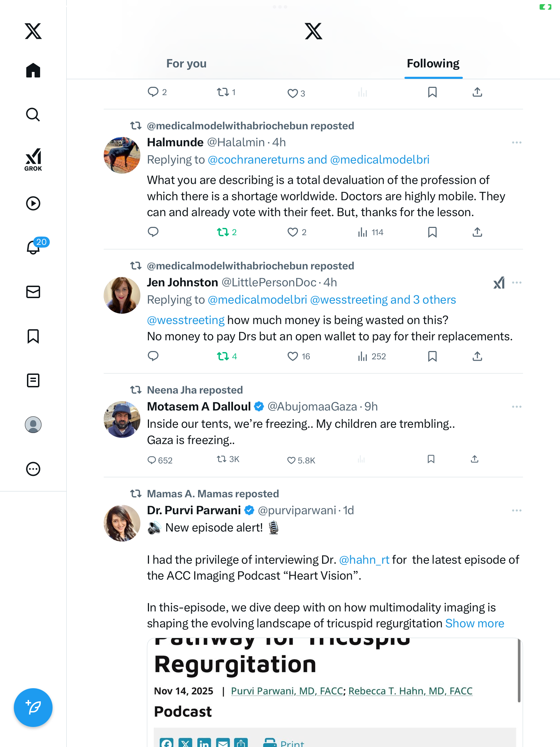
Task: Open Grok icon on Jen Johnston's post
Action: pyautogui.click(x=499, y=283)
